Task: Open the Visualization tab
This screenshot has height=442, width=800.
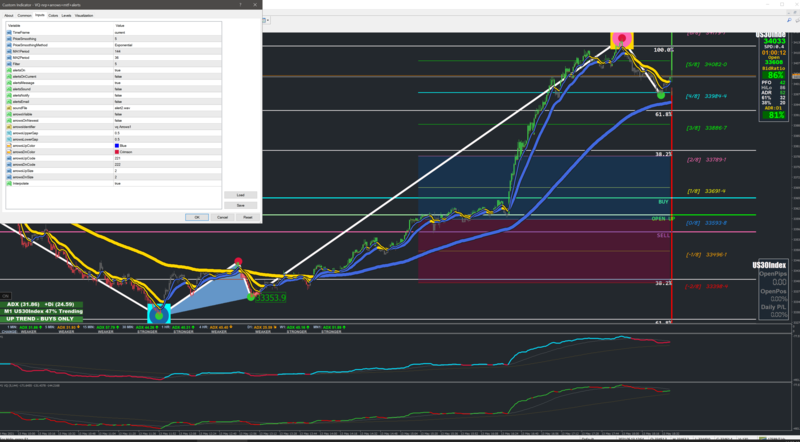Action: tap(84, 15)
